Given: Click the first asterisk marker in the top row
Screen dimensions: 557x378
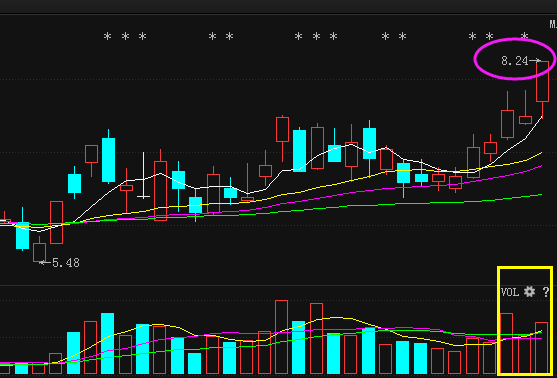Looking at the screenshot, I should click(107, 36).
